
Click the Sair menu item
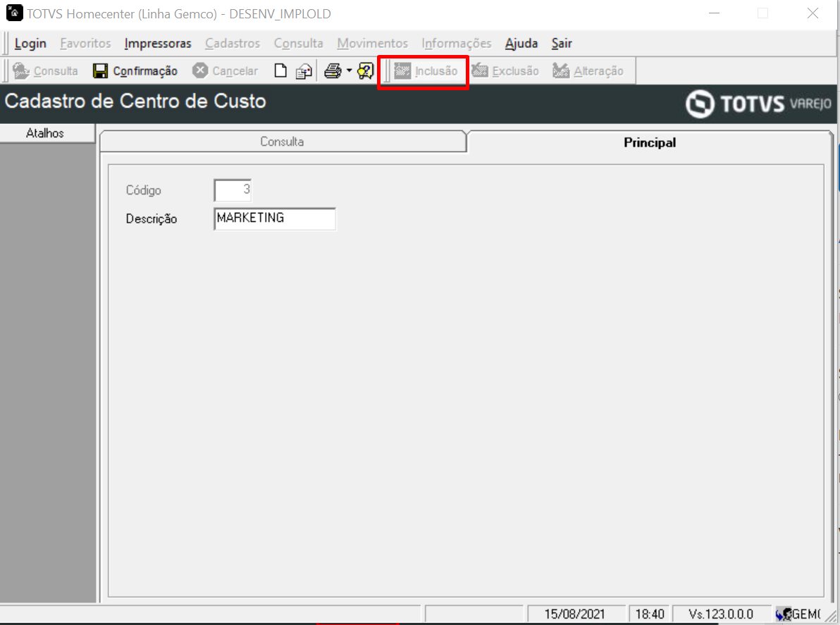pyautogui.click(x=562, y=44)
